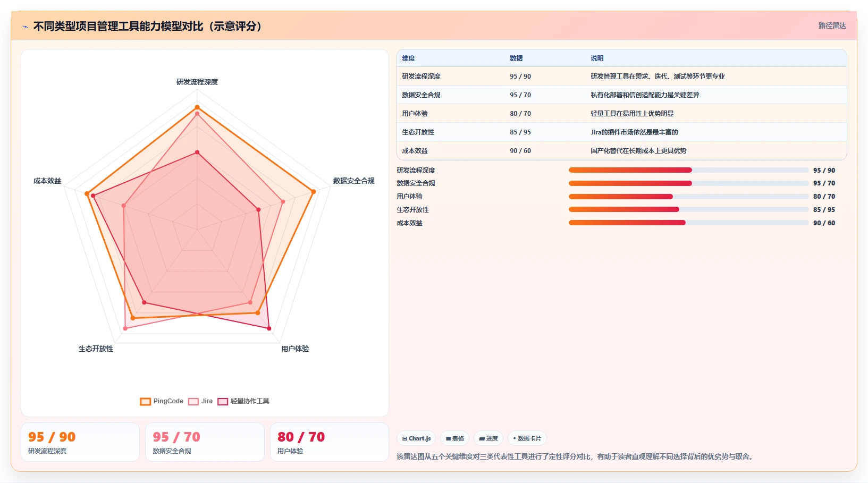Click the 80 / 70 value in table

520,114
